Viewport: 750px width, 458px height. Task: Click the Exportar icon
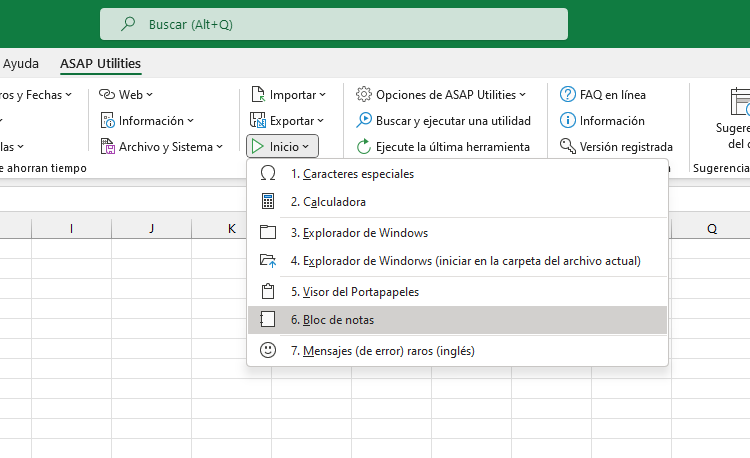[x=258, y=121]
